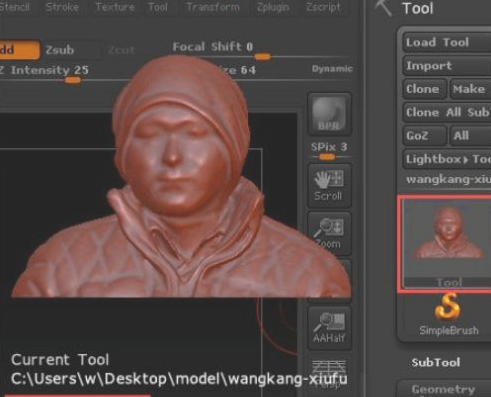Open the Zplugin menu

click(273, 7)
